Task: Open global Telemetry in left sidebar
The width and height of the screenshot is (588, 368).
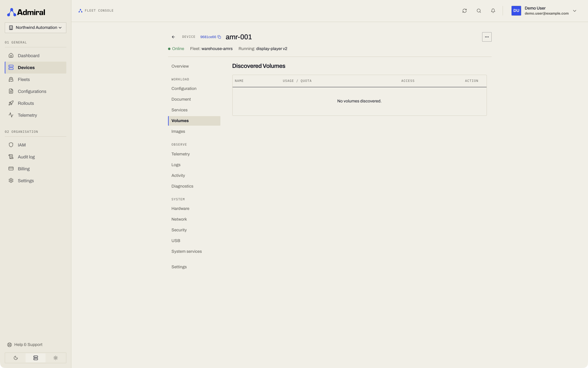Action: 36,115
